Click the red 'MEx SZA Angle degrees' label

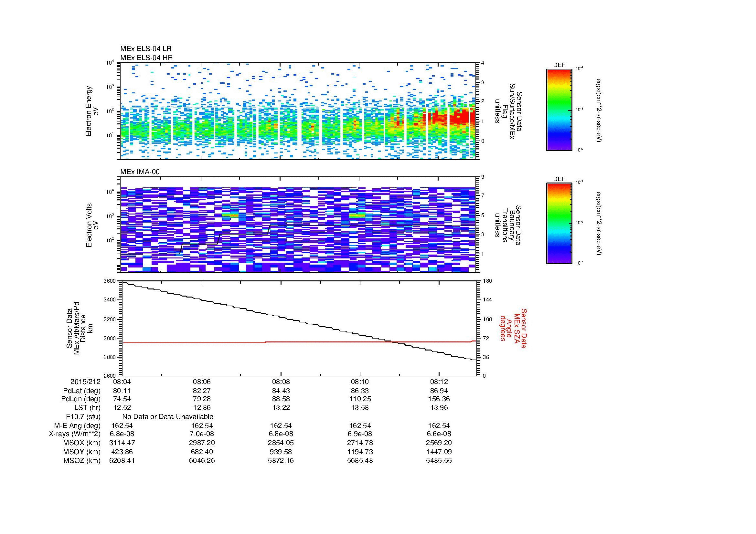point(513,328)
